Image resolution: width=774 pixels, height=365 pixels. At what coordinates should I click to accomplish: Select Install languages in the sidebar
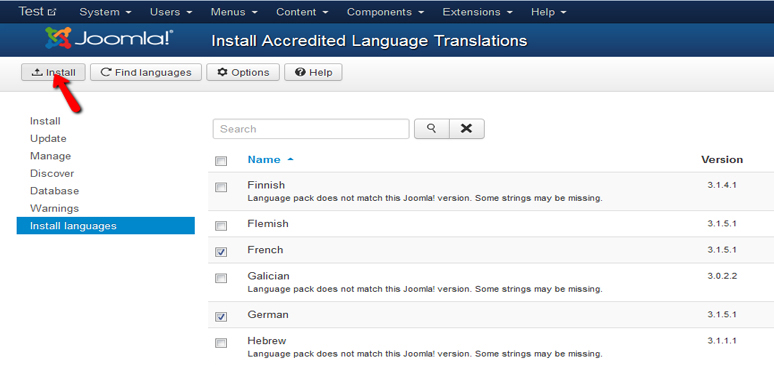[x=106, y=226]
